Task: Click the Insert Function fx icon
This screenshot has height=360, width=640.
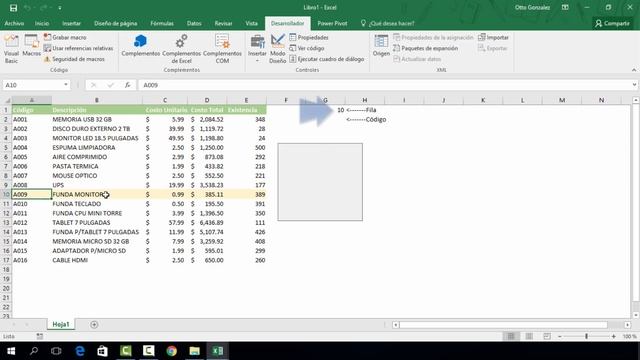Action: tap(127, 85)
